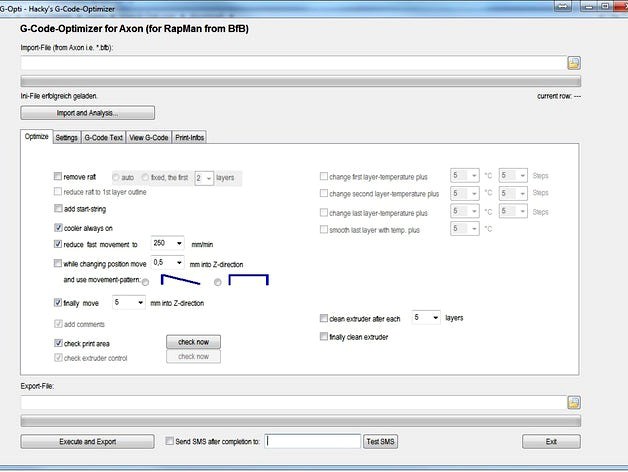Switch to the Optimize tab
Image resolution: width=628 pixels, height=472 pixels.
tap(36, 136)
